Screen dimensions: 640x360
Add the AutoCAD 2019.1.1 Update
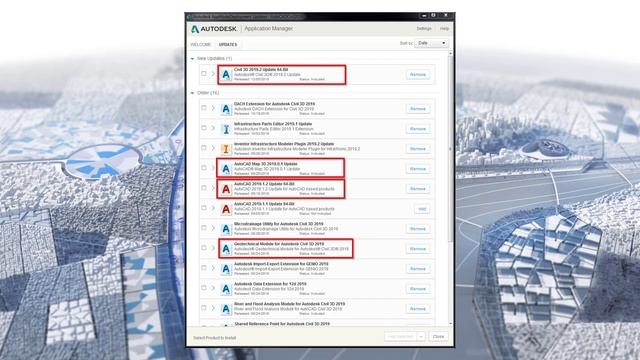[x=422, y=209]
